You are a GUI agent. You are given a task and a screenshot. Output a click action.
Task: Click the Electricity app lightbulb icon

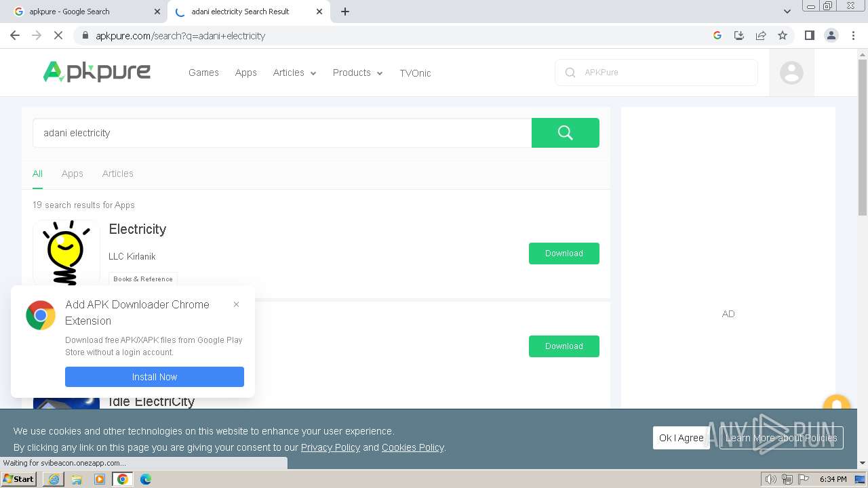(66, 252)
